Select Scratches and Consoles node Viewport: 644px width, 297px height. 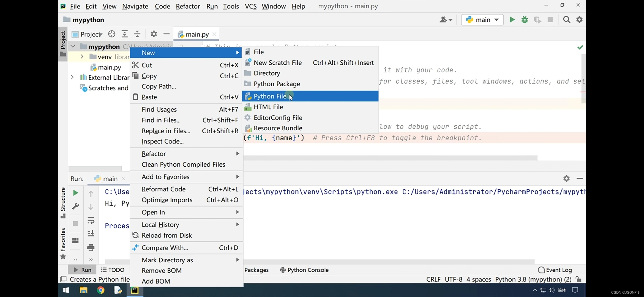coord(104,88)
